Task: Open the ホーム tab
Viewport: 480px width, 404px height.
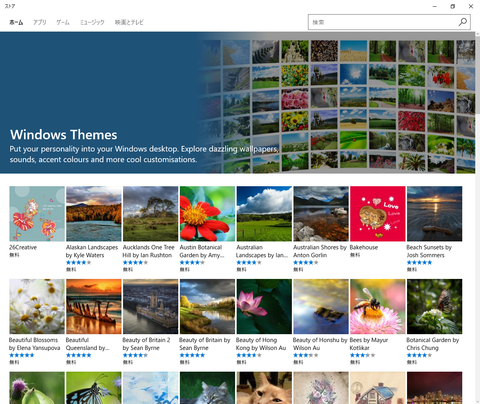Action: [x=16, y=22]
